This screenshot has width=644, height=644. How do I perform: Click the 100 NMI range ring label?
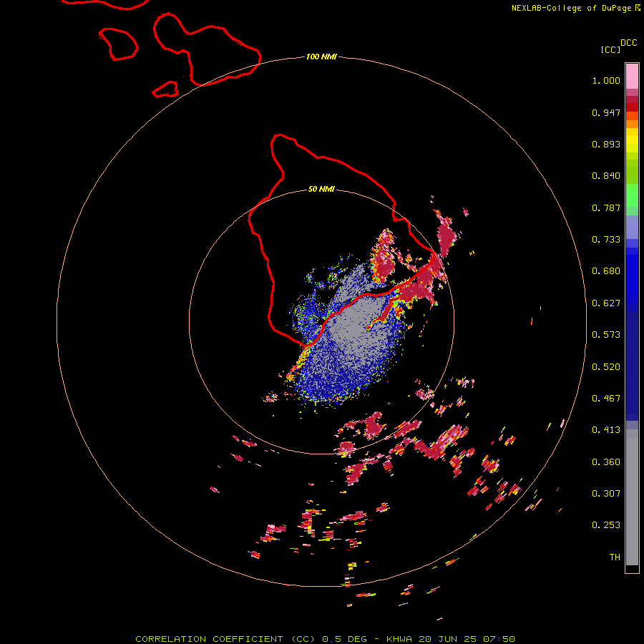pyautogui.click(x=321, y=57)
